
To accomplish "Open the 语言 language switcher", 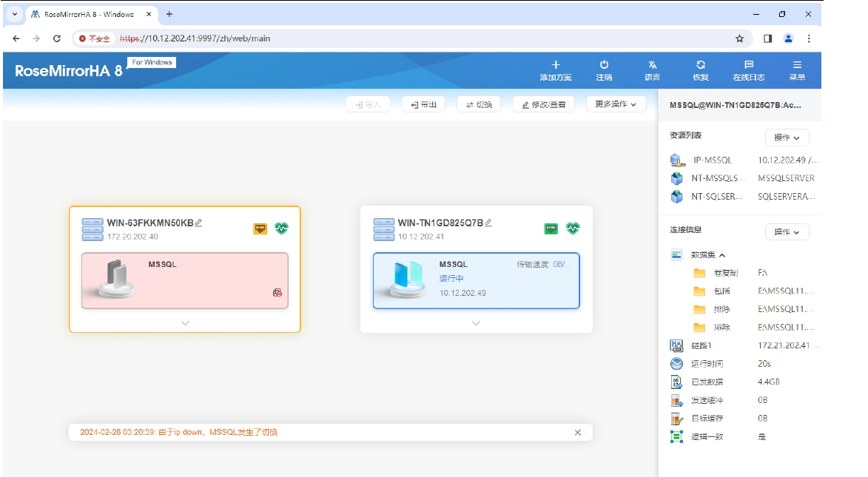I will click(x=652, y=70).
